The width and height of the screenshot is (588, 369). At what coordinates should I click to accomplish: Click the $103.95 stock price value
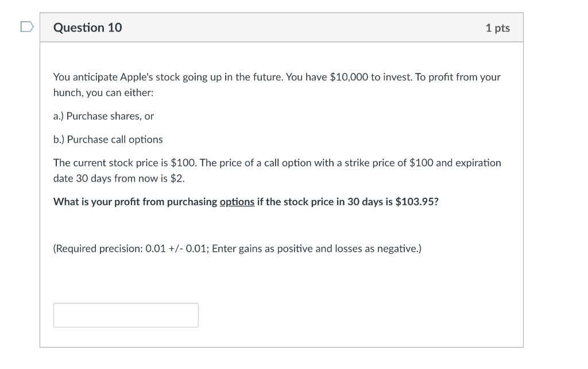416,202
